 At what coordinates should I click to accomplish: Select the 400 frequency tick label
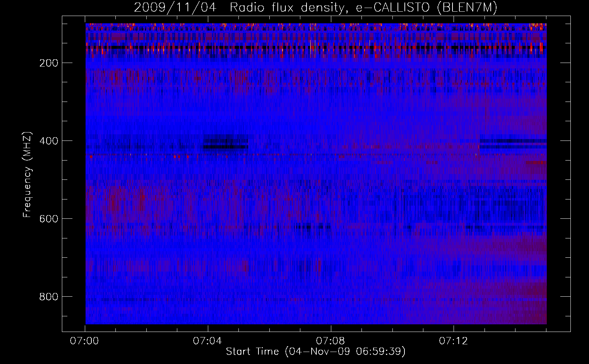tap(49, 141)
